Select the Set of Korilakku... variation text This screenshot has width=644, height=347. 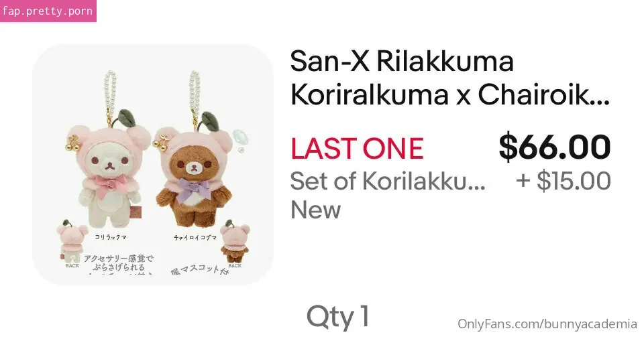[x=388, y=181]
